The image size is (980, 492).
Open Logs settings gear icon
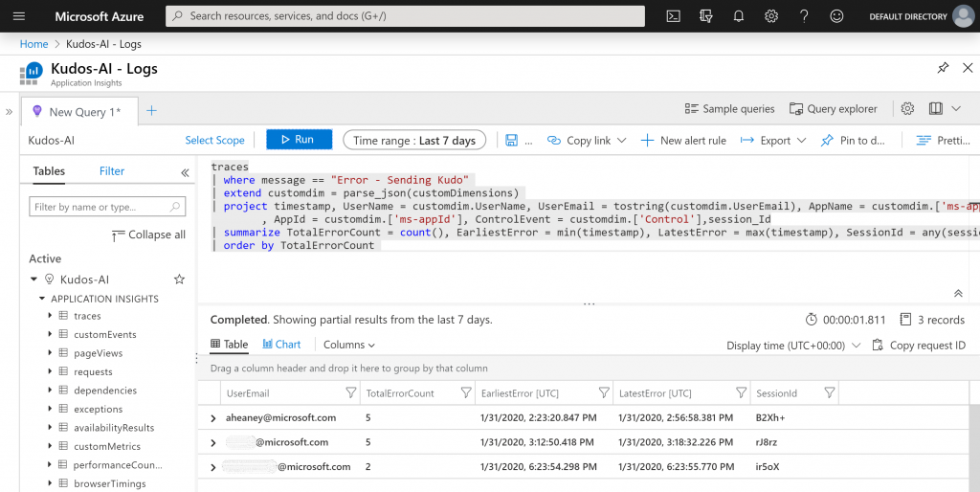click(907, 109)
